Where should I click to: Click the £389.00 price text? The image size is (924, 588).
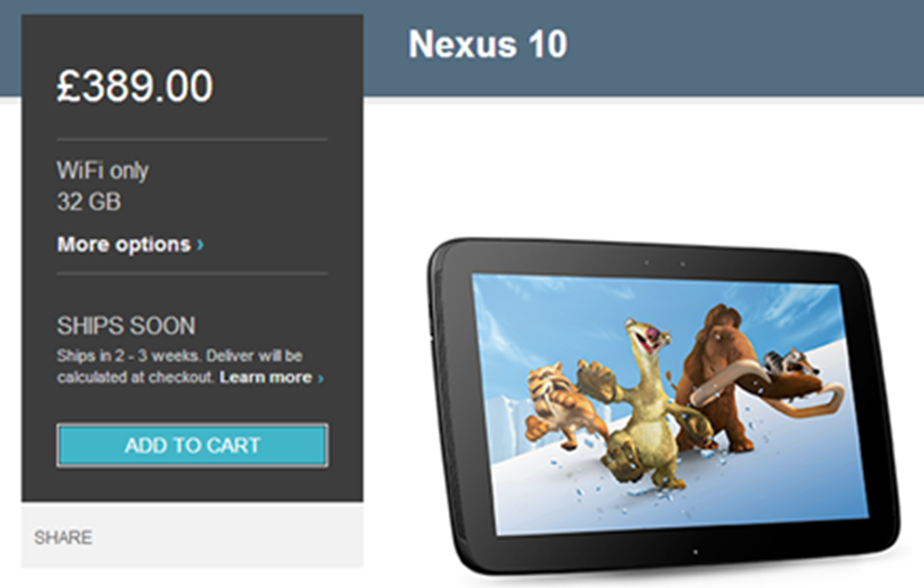coord(135,86)
